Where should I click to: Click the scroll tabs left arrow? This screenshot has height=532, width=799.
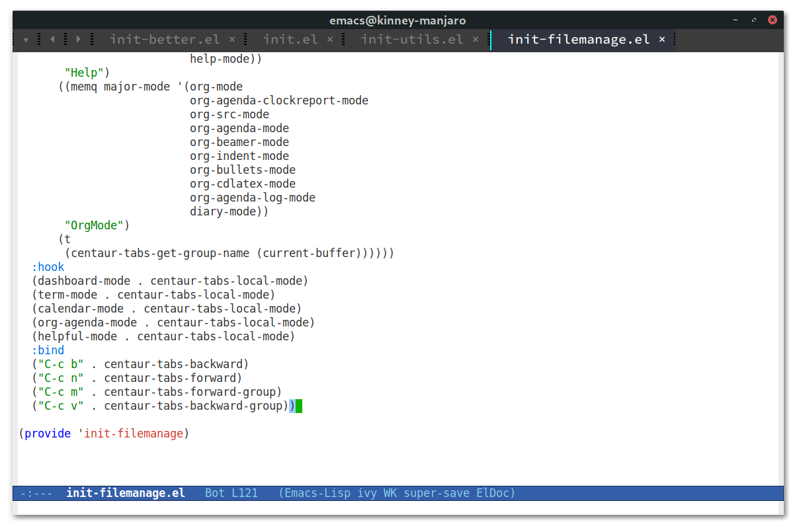52,40
